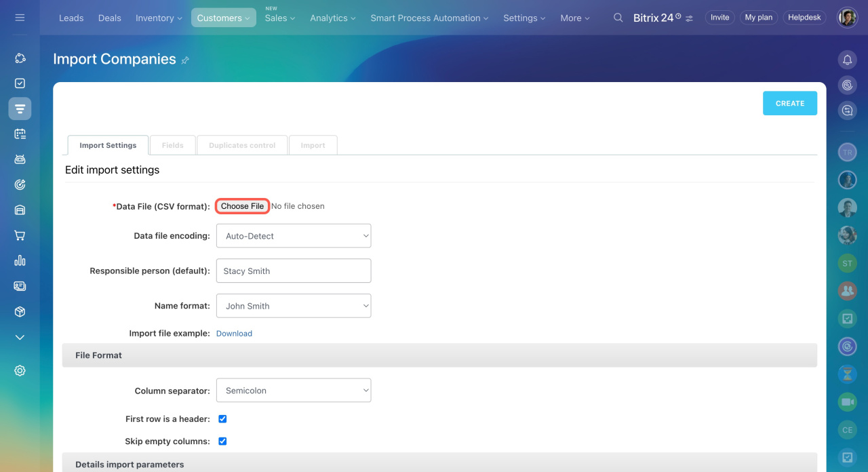Viewport: 868px width, 472px height.
Task: Select the Duplicates control tab
Action: click(242, 145)
